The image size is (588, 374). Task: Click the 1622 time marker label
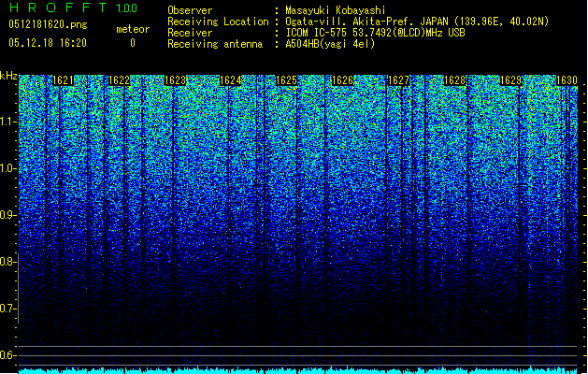[120, 80]
